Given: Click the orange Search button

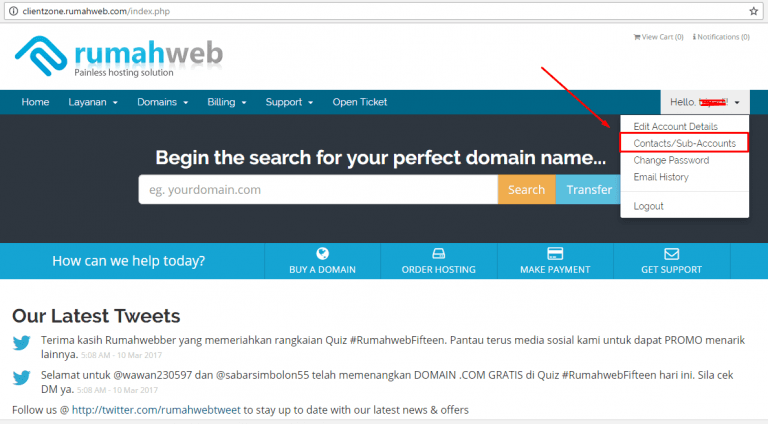Looking at the screenshot, I should 527,189.
